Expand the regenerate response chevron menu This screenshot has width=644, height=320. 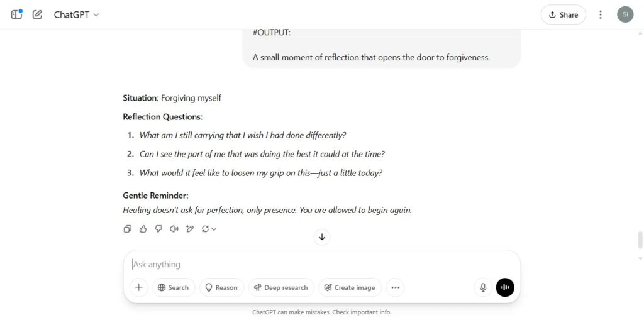[x=214, y=229]
